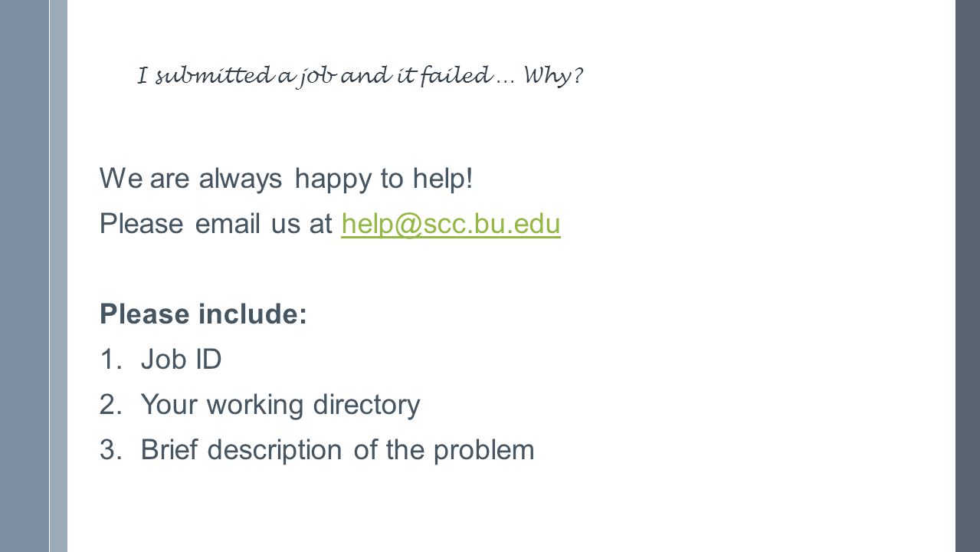Click the 'Please email us at' text
This screenshot has height=552, width=980.
217,224
